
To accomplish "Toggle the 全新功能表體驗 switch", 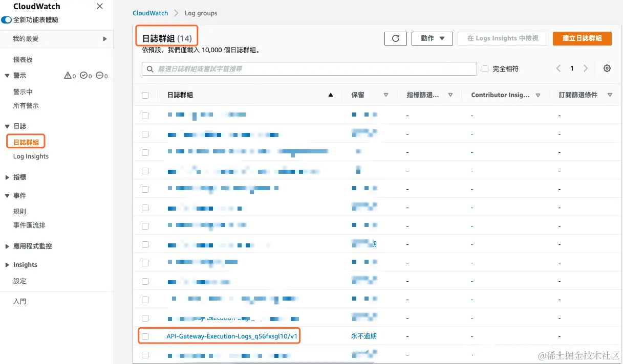I will [7, 20].
